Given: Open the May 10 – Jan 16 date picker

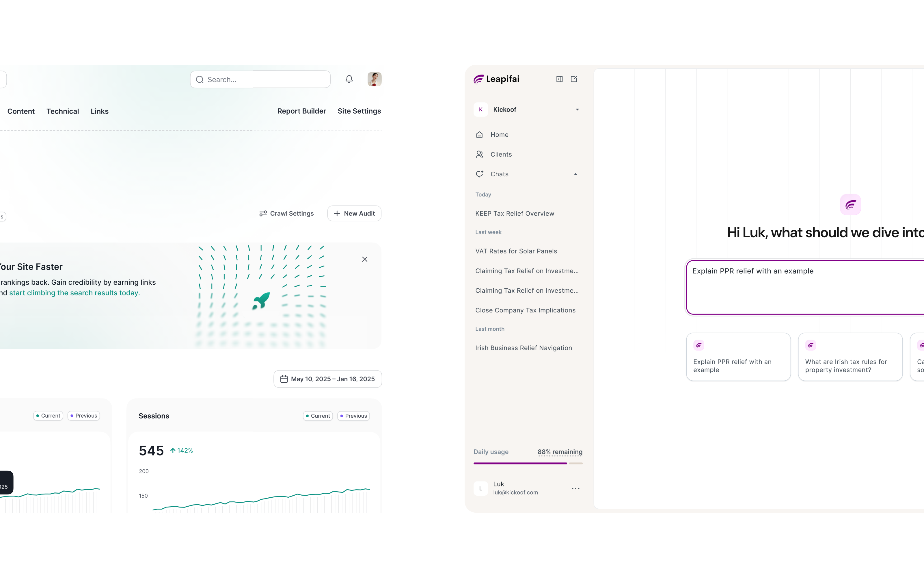Looking at the screenshot, I should click(328, 379).
